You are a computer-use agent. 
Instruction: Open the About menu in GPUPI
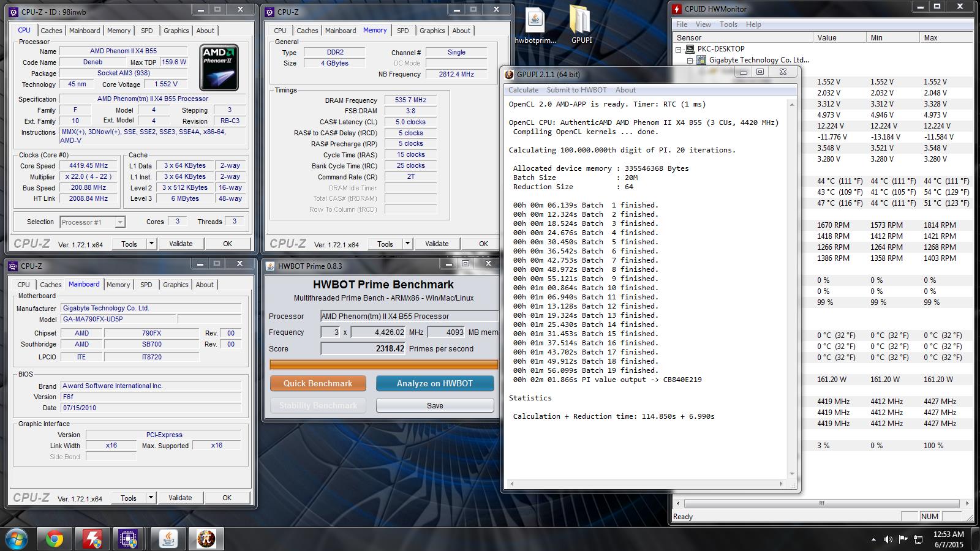pos(625,90)
